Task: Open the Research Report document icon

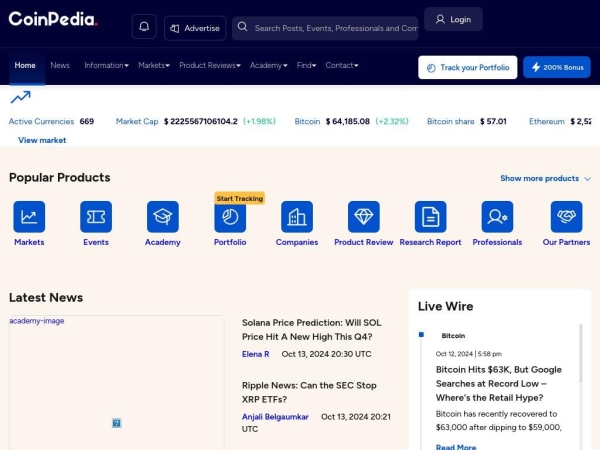Action: [x=430, y=217]
